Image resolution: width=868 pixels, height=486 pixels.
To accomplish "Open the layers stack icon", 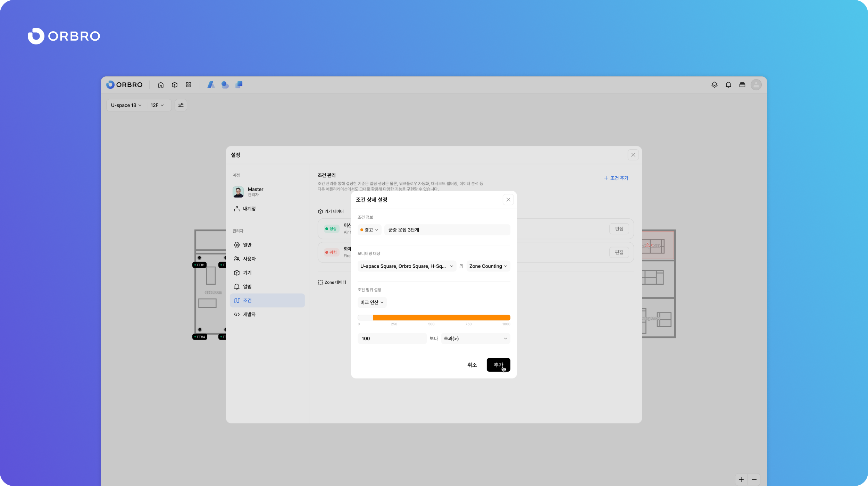I will 714,85.
